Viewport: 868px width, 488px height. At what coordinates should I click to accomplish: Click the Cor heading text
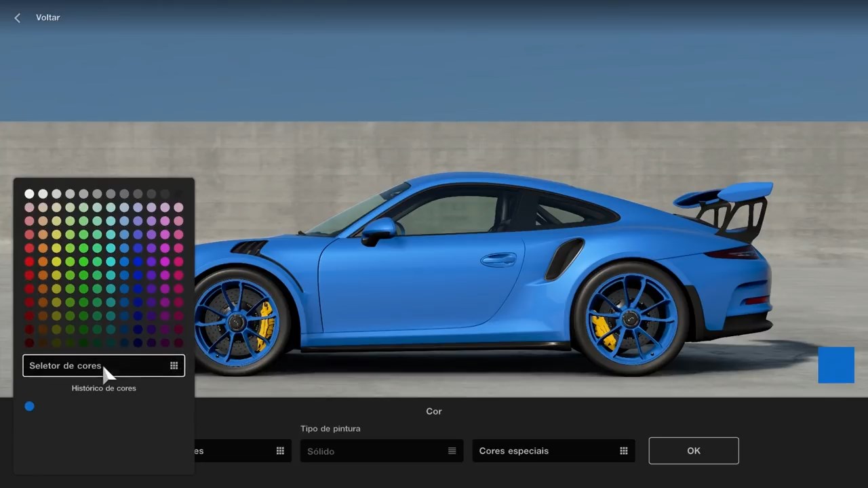[434, 411]
